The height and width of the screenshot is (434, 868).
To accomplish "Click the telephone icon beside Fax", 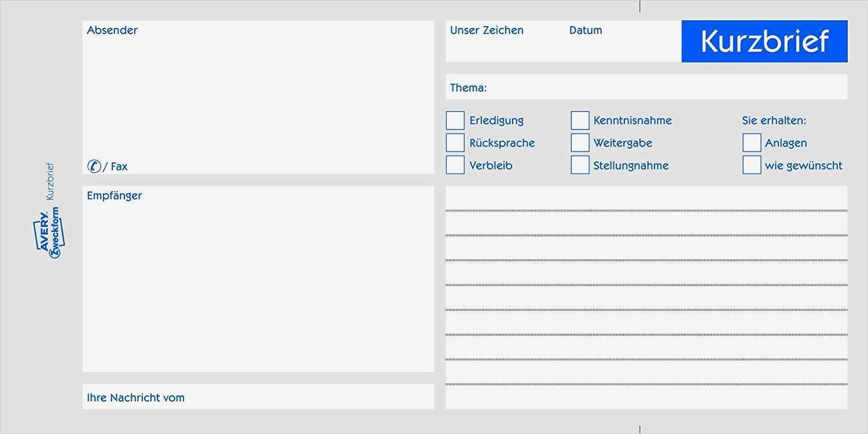I will tap(94, 166).
